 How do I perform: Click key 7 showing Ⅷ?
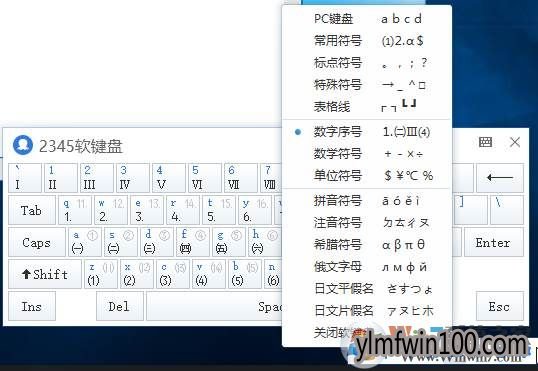271,178
